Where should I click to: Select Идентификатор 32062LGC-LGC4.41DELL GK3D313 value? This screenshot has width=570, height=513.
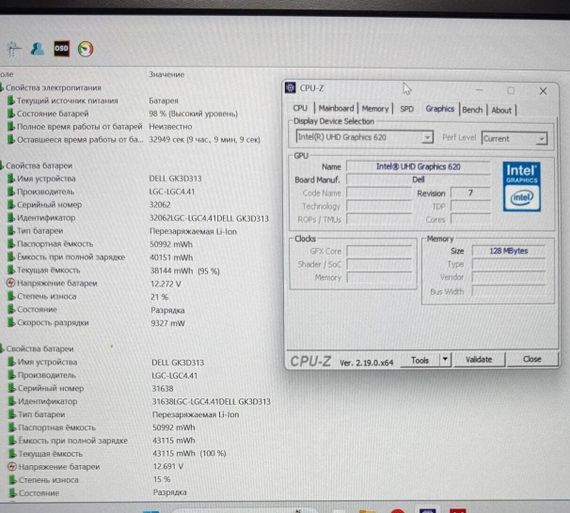[209, 218]
